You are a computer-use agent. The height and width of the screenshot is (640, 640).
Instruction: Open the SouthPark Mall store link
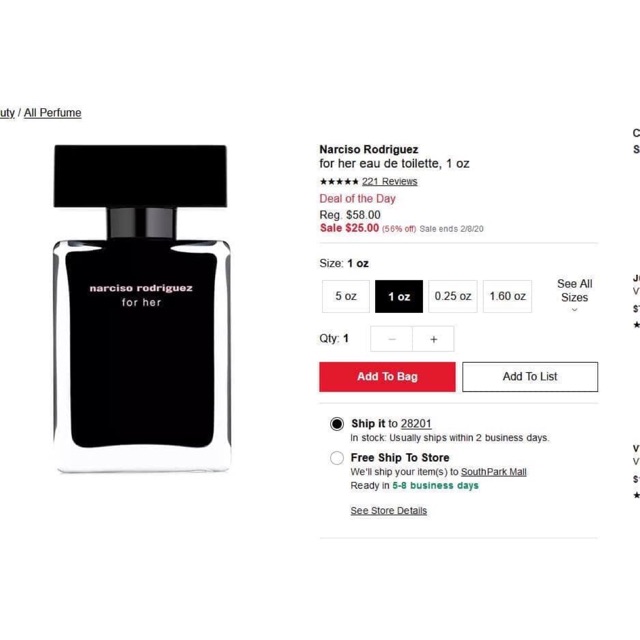(x=493, y=472)
